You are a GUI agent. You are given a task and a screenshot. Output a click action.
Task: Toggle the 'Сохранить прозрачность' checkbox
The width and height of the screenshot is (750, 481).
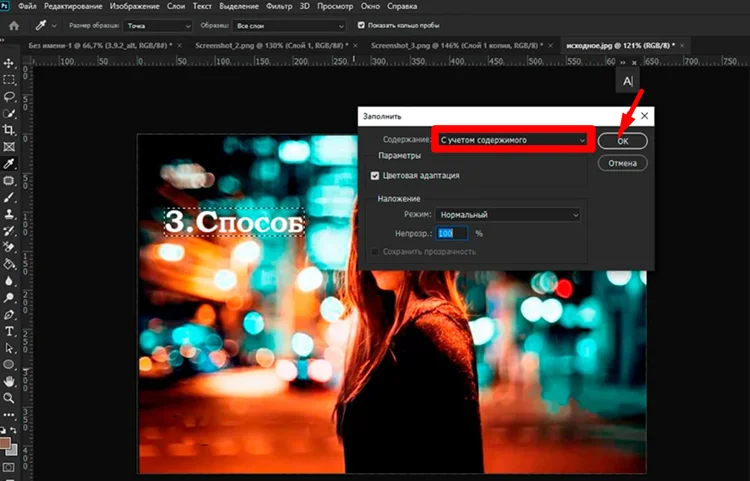[x=375, y=251]
